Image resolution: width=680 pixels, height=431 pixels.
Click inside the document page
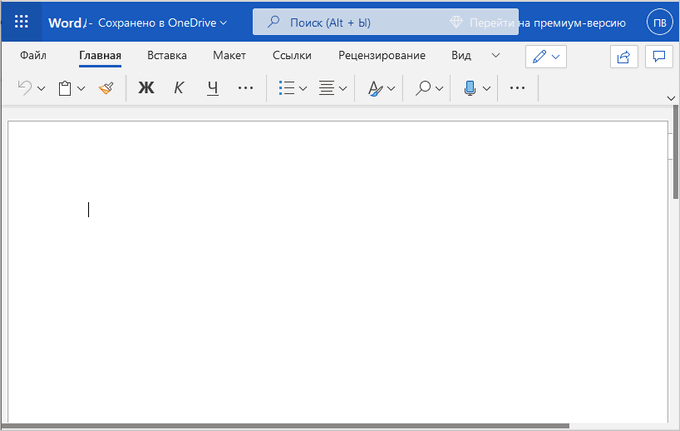click(337, 271)
